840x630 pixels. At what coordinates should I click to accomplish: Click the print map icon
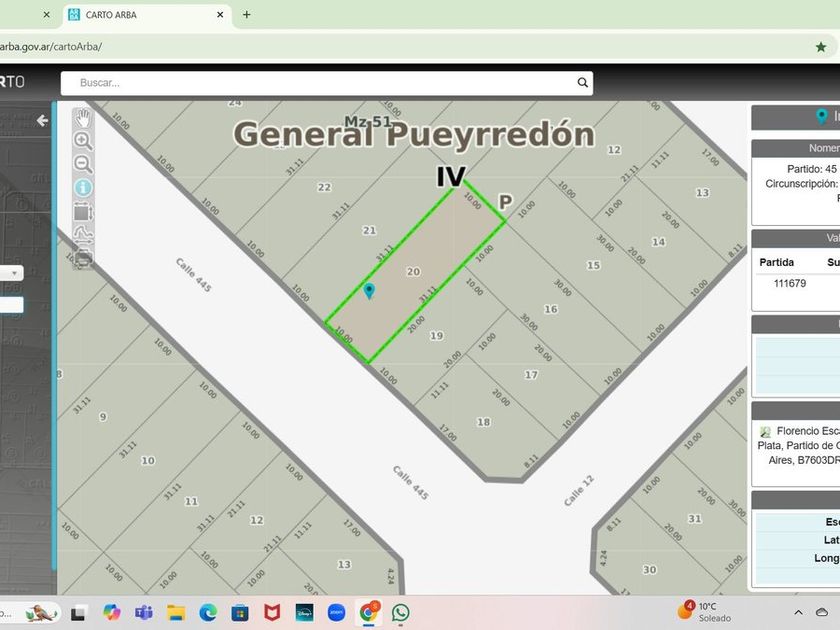(83, 259)
